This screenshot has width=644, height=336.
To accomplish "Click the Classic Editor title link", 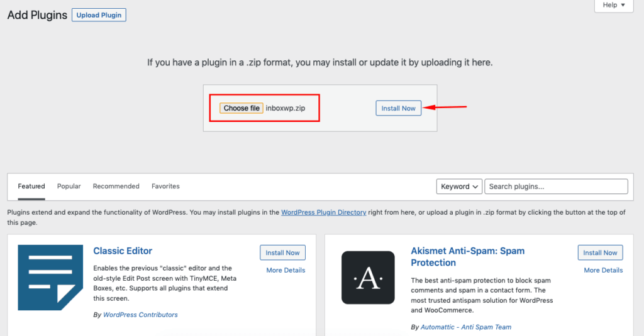I will (123, 251).
